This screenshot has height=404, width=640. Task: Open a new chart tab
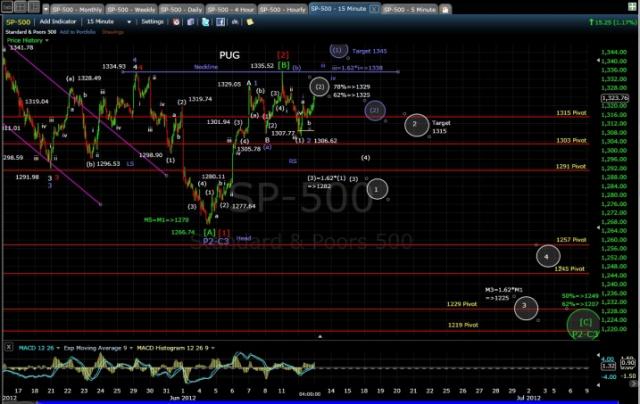click(445, 9)
